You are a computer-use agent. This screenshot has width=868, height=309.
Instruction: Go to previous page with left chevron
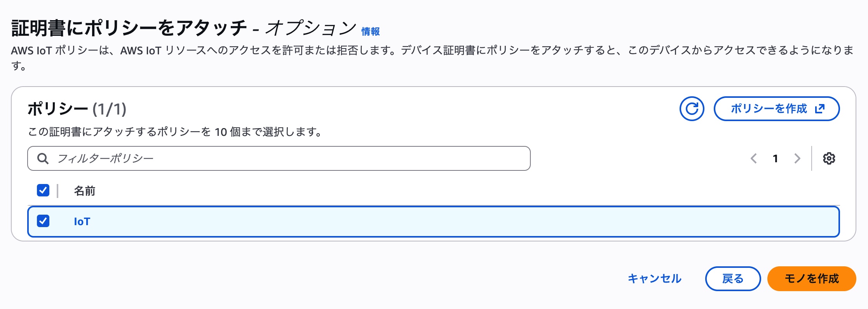click(x=754, y=158)
